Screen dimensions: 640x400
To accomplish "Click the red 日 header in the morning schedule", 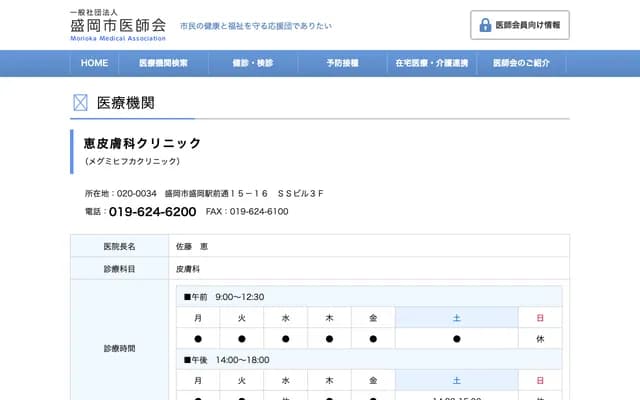I will (x=540, y=318).
